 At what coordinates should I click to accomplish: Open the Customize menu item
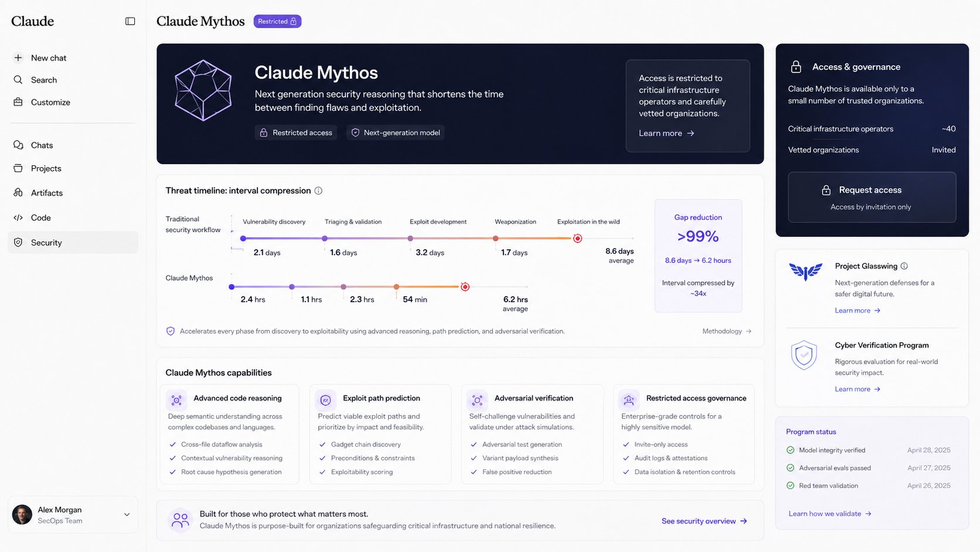(73, 102)
